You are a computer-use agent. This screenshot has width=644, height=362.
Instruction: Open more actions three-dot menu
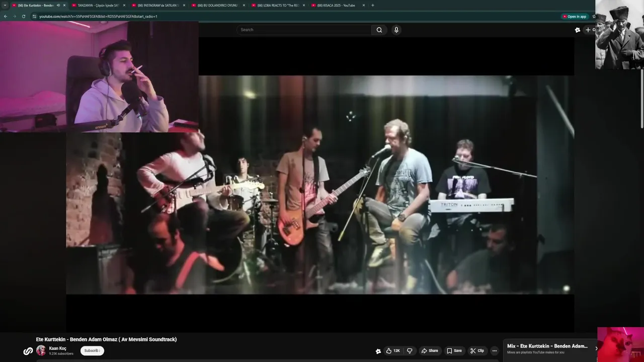coord(495,350)
